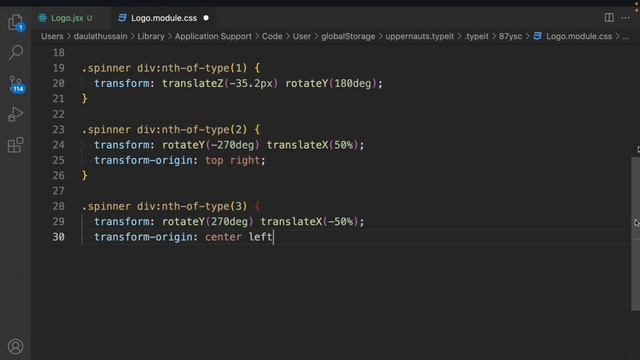The image size is (640, 360).
Task: Click line number 23 in the gutter
Action: coord(58,129)
